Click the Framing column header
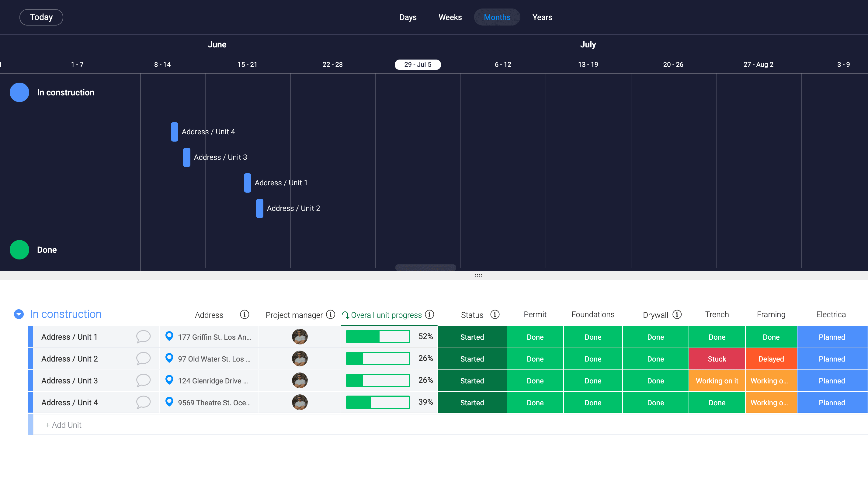The width and height of the screenshot is (868, 477). click(771, 314)
